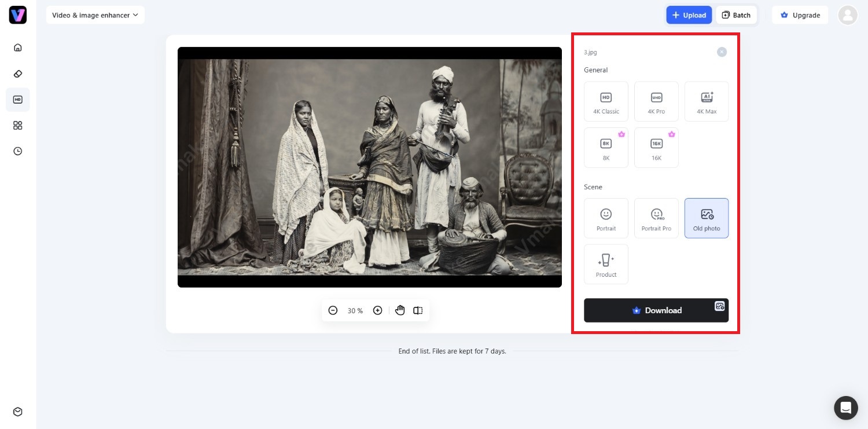Select the Portrait Pro scene mode
Image resolution: width=868 pixels, height=429 pixels.
656,218
